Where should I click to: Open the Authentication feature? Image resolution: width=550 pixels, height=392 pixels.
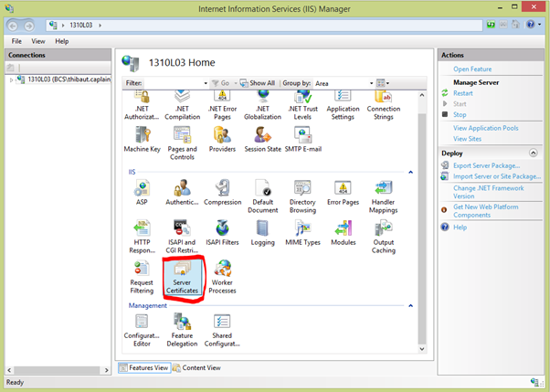point(182,192)
